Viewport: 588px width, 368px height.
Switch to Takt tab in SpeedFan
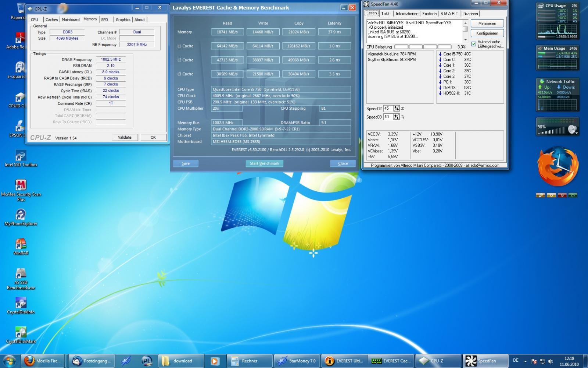click(x=385, y=14)
